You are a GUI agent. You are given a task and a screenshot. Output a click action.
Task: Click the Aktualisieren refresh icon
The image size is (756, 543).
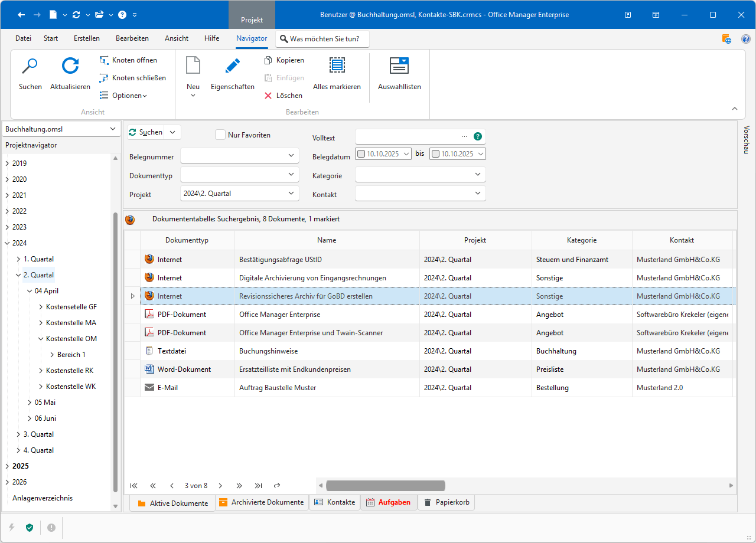[x=70, y=66]
